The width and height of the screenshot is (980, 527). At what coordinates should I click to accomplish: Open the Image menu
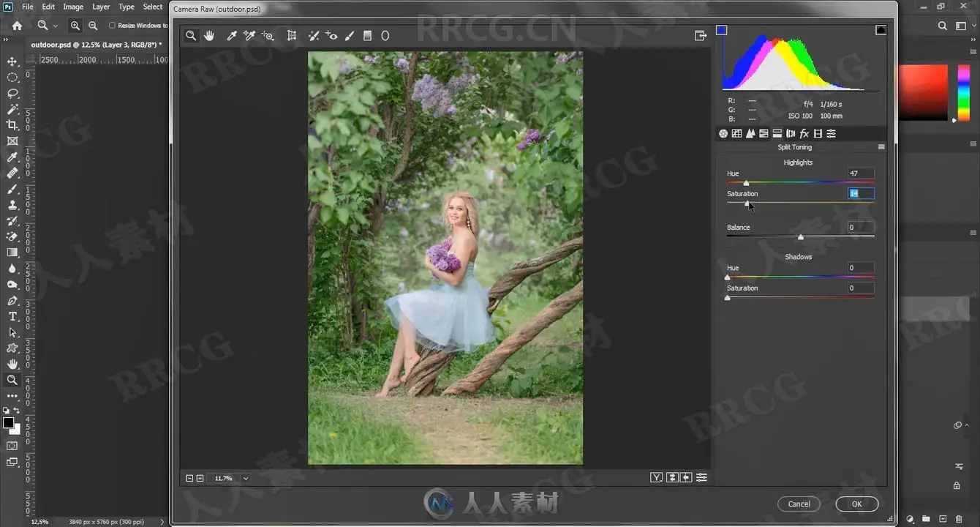click(73, 7)
